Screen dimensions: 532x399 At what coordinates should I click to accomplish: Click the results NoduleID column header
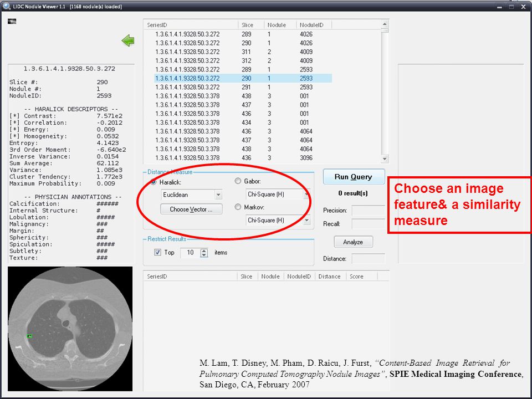pyautogui.click(x=299, y=277)
